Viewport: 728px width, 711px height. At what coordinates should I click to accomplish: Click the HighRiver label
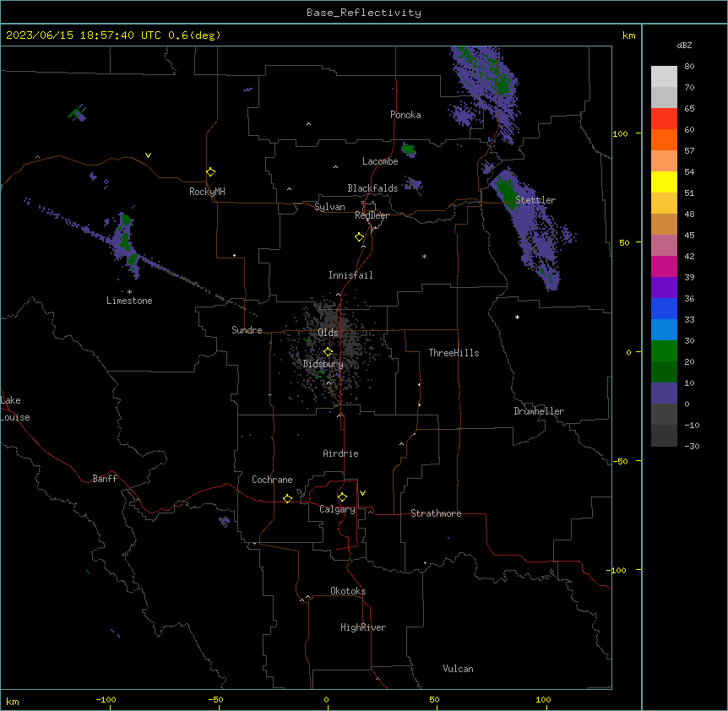pos(363,627)
